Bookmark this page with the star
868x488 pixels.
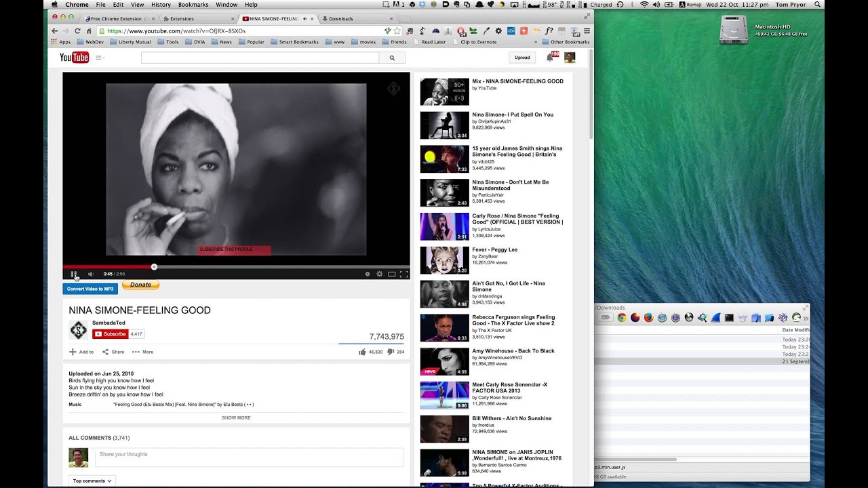397,30
